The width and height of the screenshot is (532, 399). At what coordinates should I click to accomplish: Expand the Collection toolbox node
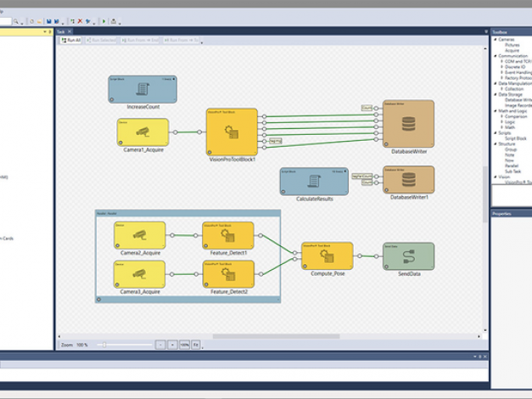coord(502,89)
